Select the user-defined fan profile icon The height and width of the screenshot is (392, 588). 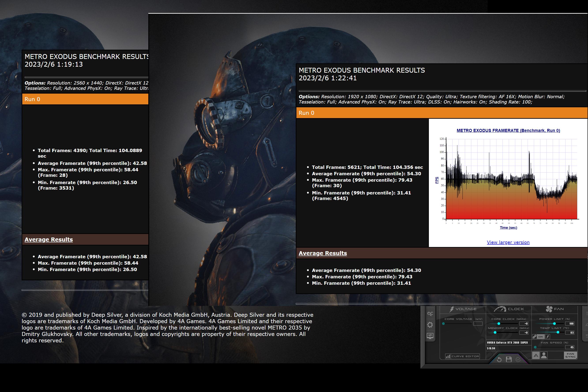pos(544,355)
